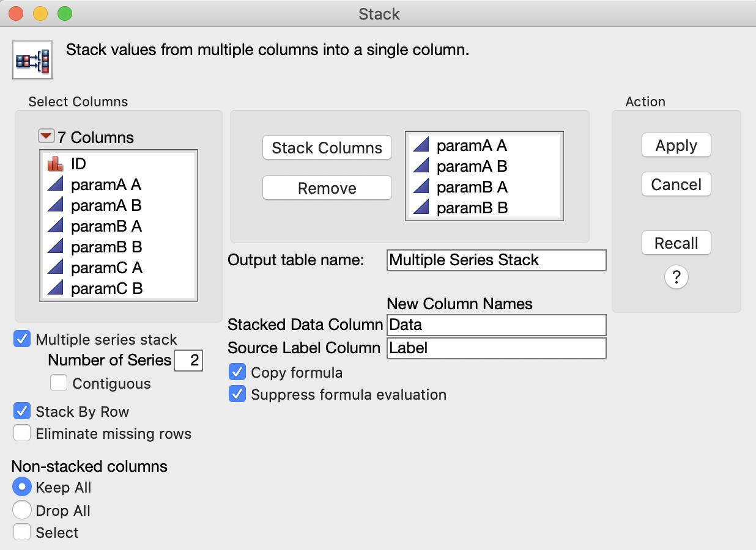The height and width of the screenshot is (550, 756).
Task: Enable the Contiguous checkbox
Action: coord(59,383)
